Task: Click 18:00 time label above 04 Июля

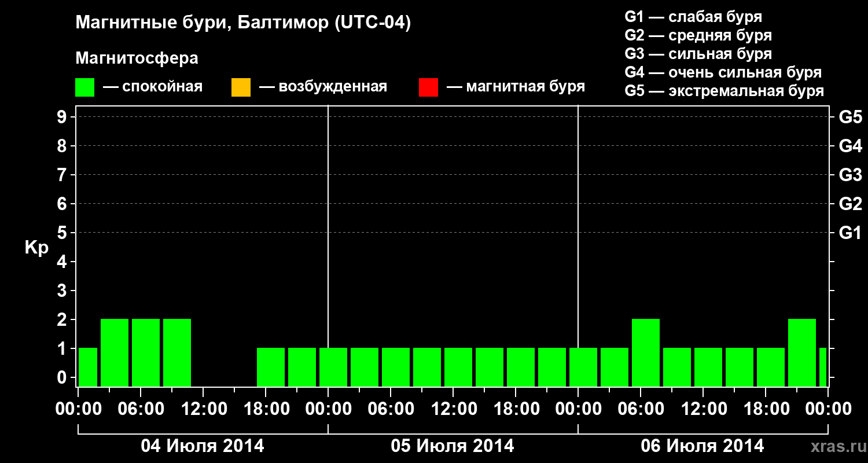Action: pos(266,409)
